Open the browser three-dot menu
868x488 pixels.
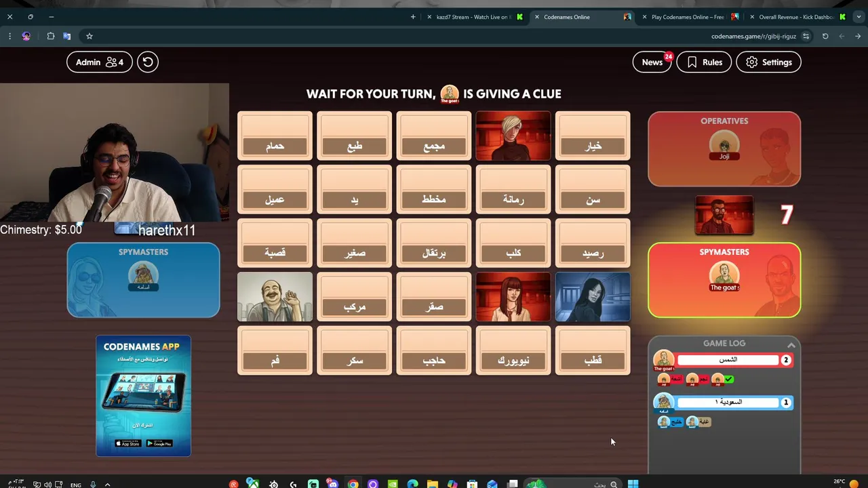click(9, 36)
